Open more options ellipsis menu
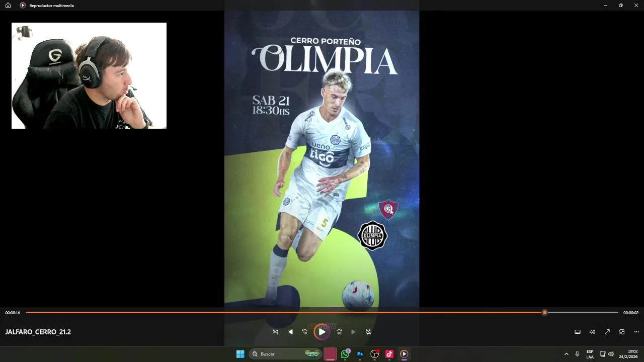 pos(636,332)
